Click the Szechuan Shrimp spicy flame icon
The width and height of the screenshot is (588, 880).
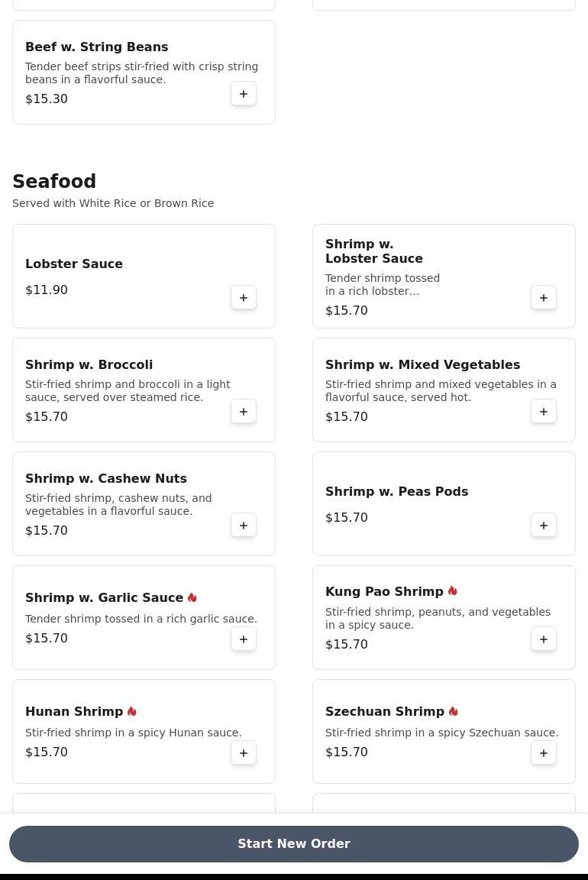pos(453,711)
